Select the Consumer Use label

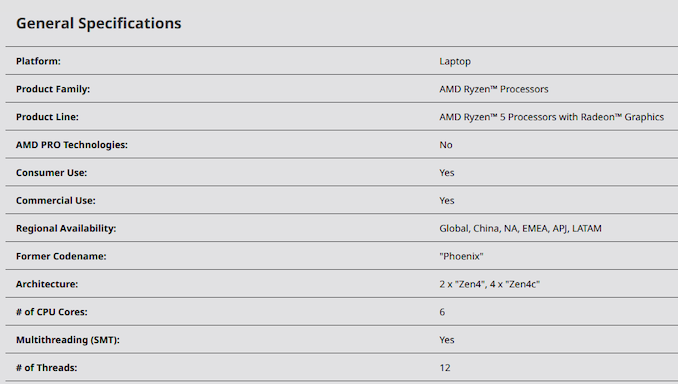(51, 173)
